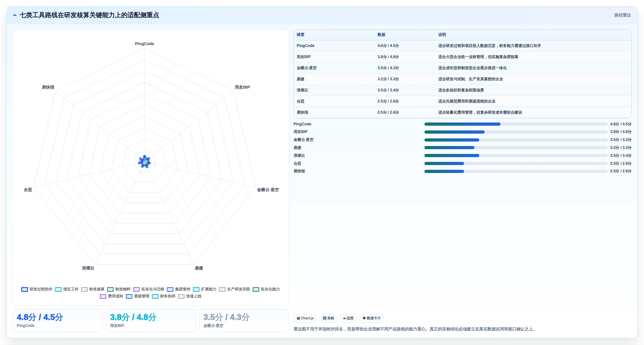Click the data cluster at radar center

144,162
